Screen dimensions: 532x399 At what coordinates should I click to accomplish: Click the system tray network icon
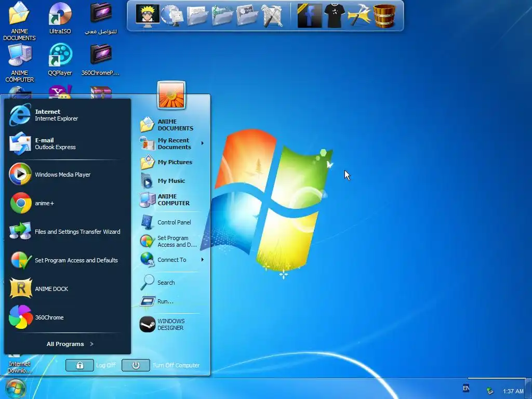[489, 391]
